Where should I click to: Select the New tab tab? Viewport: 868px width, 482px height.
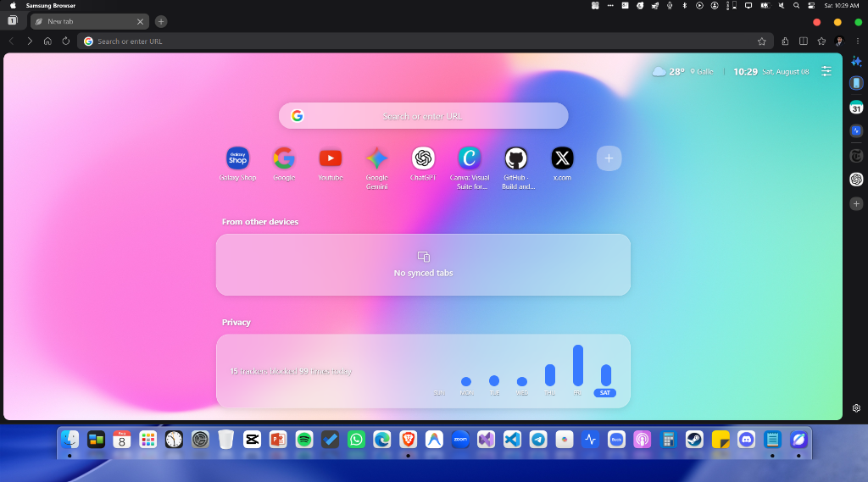tap(90, 21)
